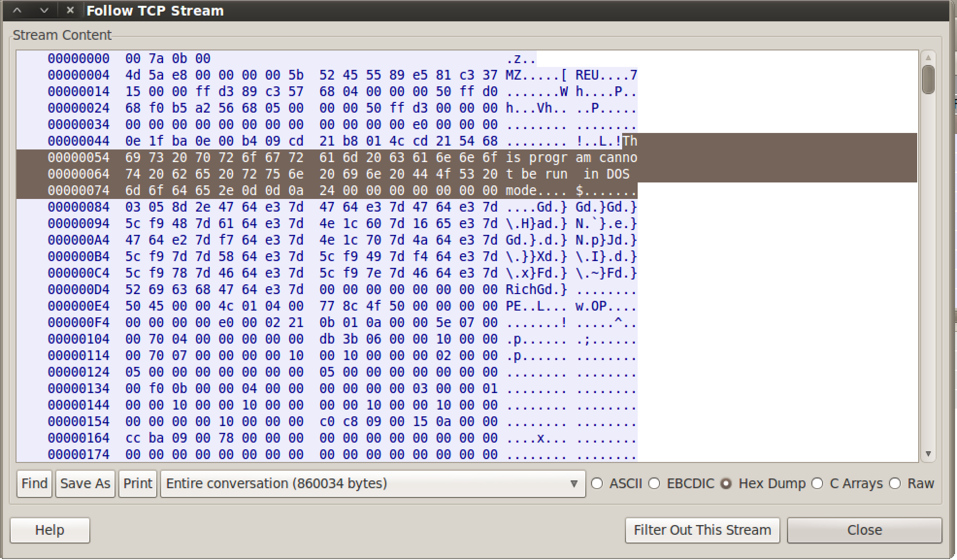The height and width of the screenshot is (560, 957).
Task: Click the Save As button
Action: (85, 484)
